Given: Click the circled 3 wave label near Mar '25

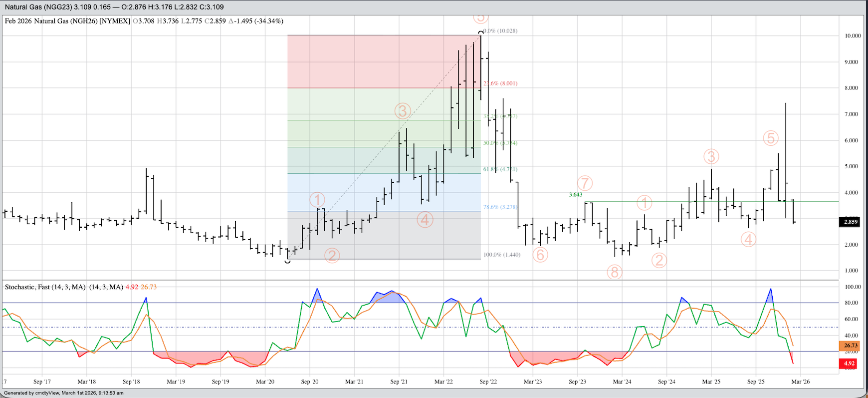Looking at the screenshot, I should coord(711,157).
